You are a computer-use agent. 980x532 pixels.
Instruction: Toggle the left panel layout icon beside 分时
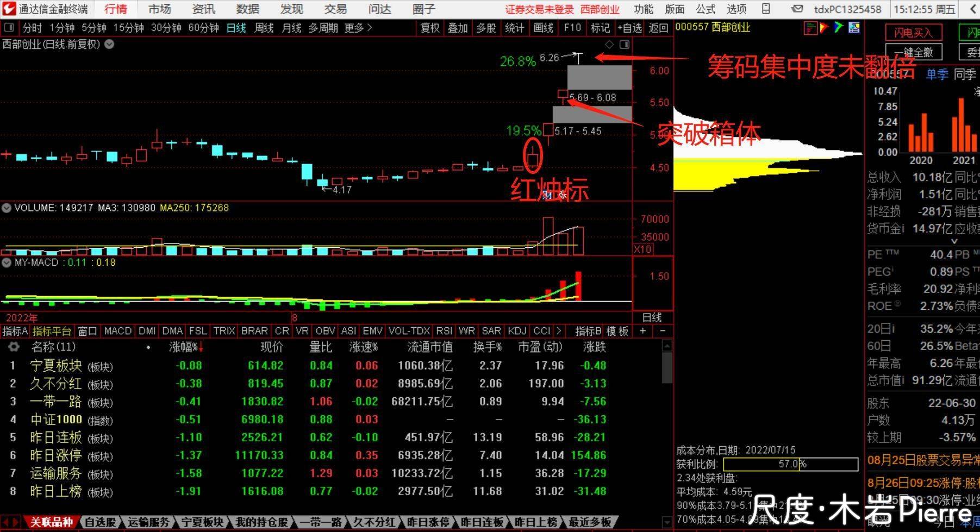point(9,28)
